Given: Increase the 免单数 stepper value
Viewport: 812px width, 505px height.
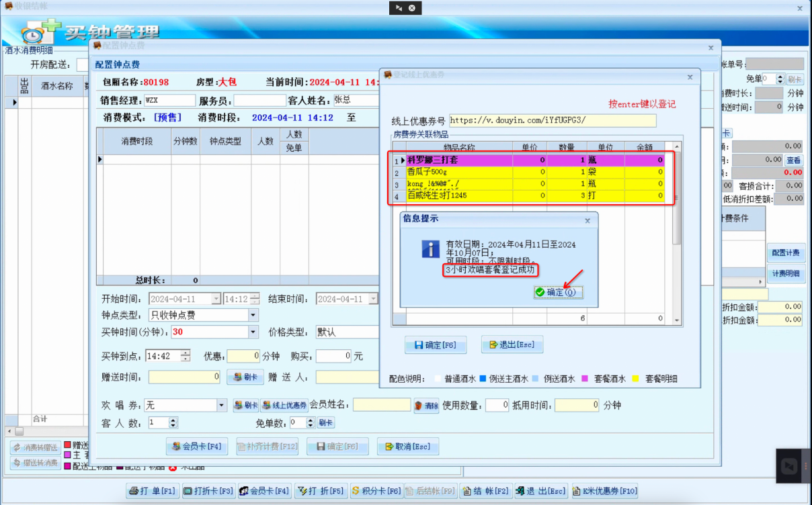Looking at the screenshot, I should (x=311, y=420).
